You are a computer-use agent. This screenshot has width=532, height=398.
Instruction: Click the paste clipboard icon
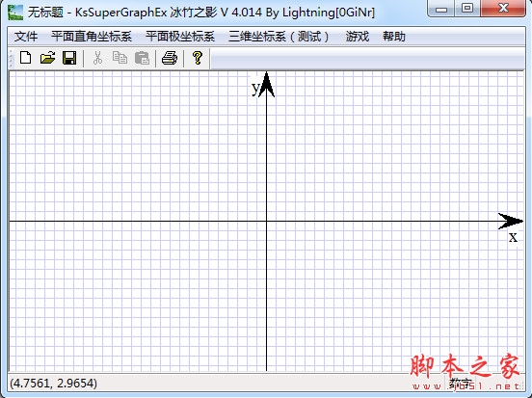coord(142,58)
